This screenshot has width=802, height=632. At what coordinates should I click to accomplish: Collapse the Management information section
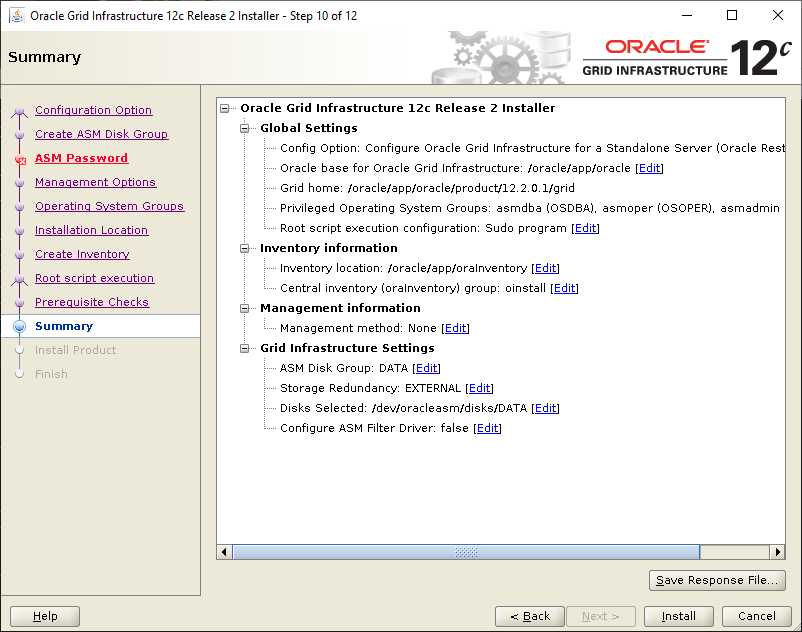pos(245,308)
